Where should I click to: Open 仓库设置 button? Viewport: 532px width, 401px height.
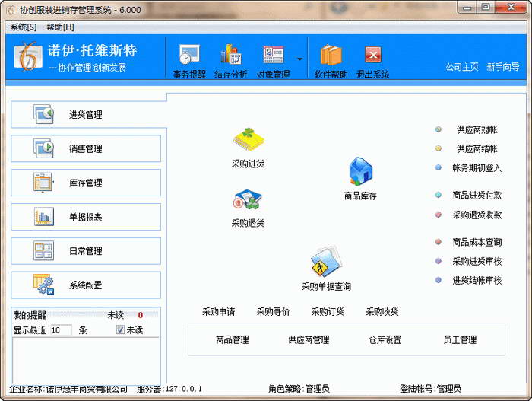point(385,340)
